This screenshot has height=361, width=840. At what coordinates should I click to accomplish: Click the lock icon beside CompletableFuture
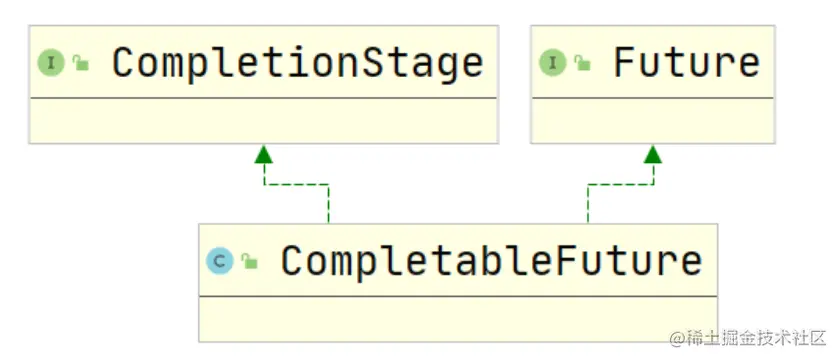tap(250, 261)
